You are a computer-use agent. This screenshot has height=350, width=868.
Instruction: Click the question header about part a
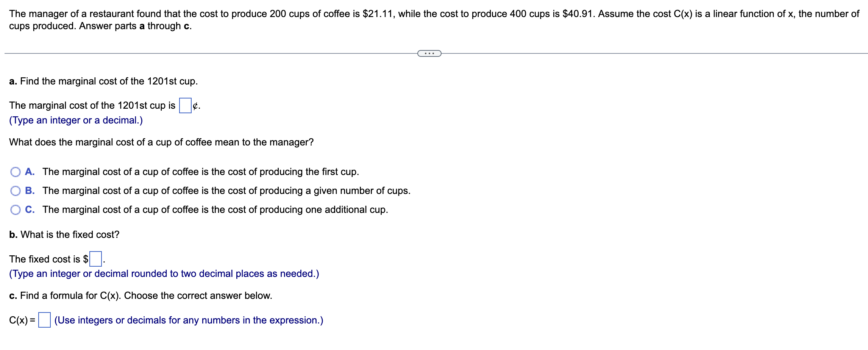[x=103, y=81]
